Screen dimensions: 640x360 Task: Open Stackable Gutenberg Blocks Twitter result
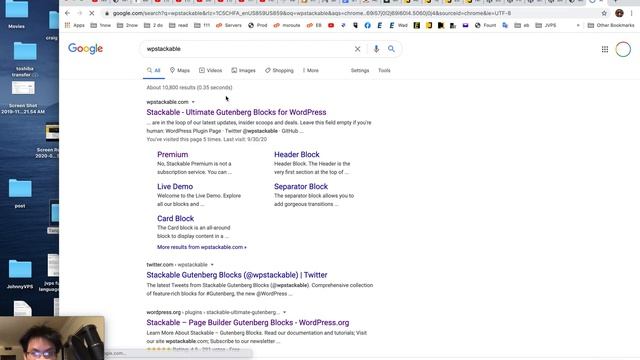tap(237, 275)
